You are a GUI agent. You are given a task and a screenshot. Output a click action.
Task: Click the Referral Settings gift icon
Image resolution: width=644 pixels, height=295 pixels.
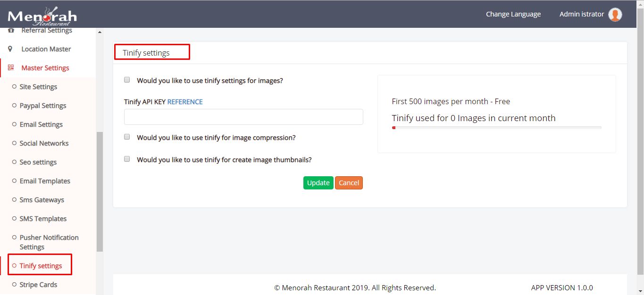click(10, 31)
